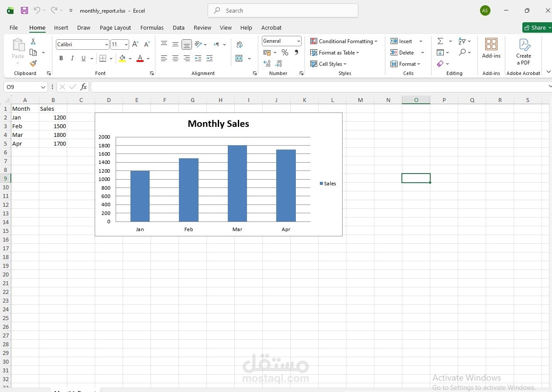The image size is (552, 392).
Task: Click the Borders icon
Action: coord(103,58)
